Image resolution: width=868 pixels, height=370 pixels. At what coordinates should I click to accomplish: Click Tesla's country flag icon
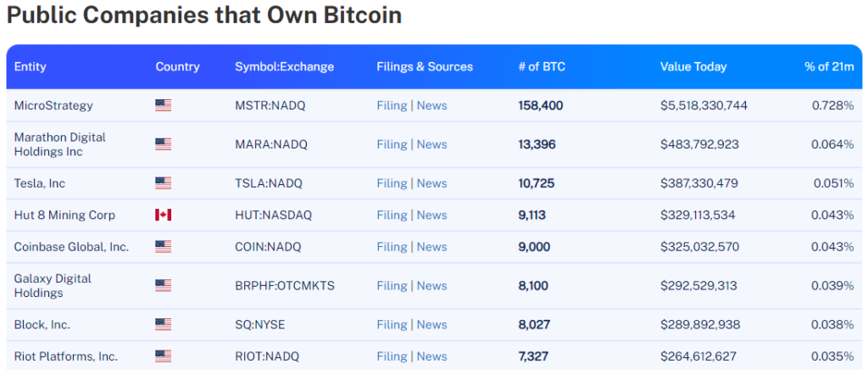point(163,183)
